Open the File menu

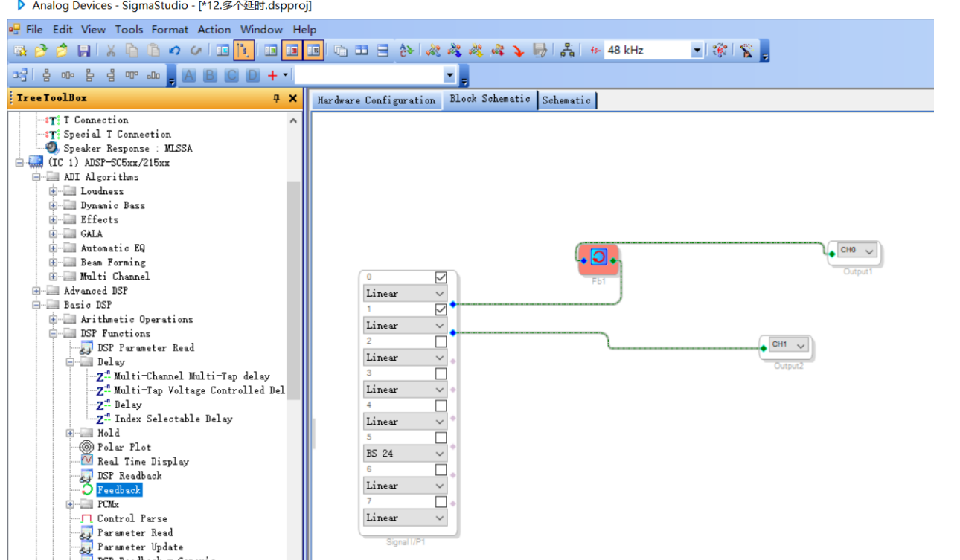tap(34, 30)
